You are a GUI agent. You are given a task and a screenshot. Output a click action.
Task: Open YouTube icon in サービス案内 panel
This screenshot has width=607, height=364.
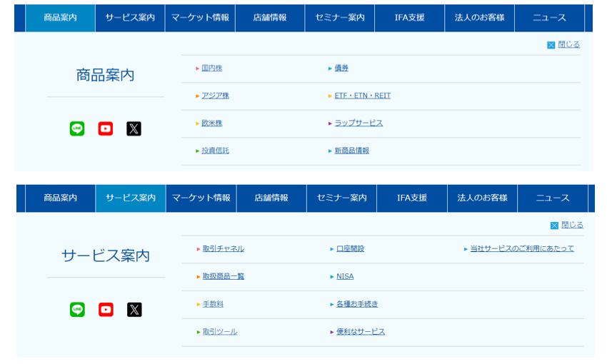click(x=106, y=310)
